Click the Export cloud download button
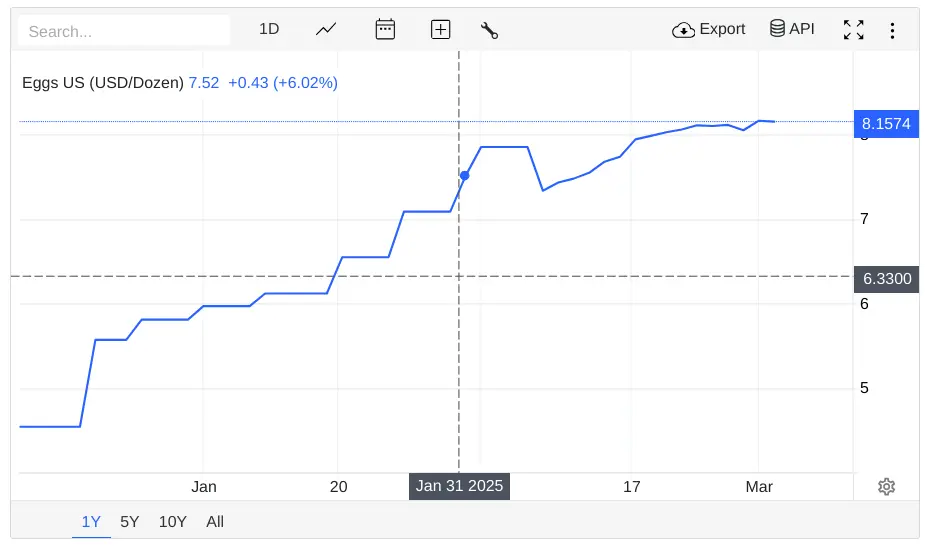925x552 pixels. 709,30
